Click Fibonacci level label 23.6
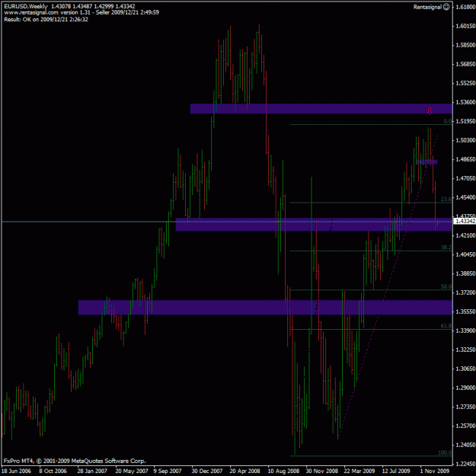Screen dimensions: 476x476 (446, 199)
